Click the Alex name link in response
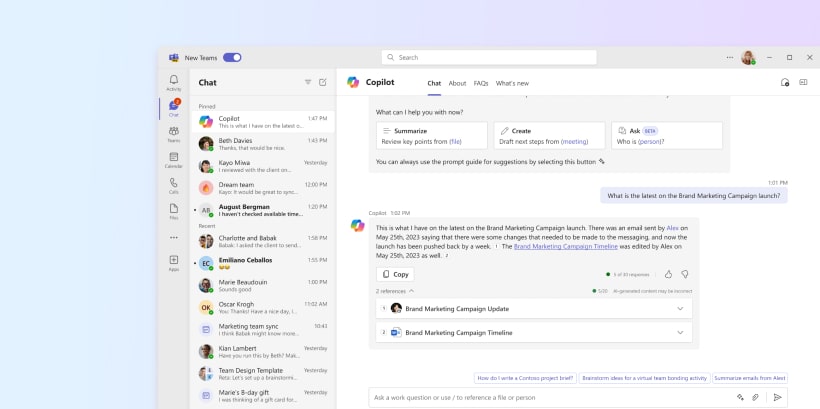The height and width of the screenshot is (409, 820). pos(673,228)
